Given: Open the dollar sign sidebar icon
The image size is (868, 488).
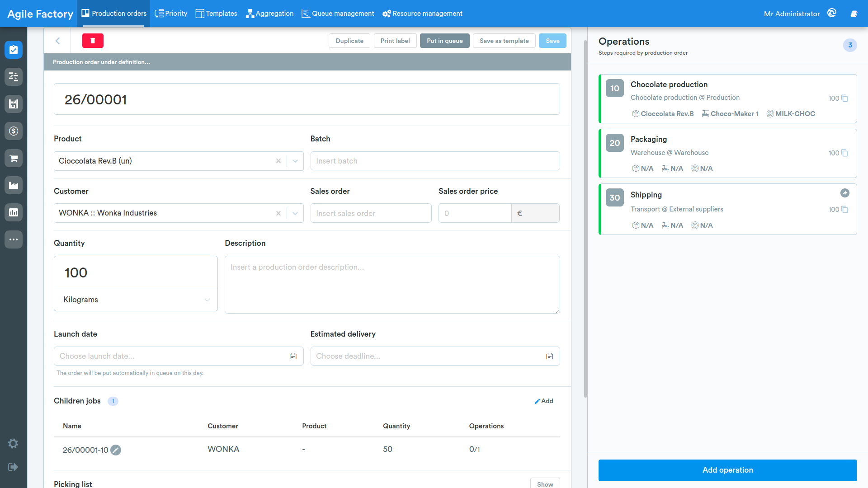Looking at the screenshot, I should click(14, 131).
